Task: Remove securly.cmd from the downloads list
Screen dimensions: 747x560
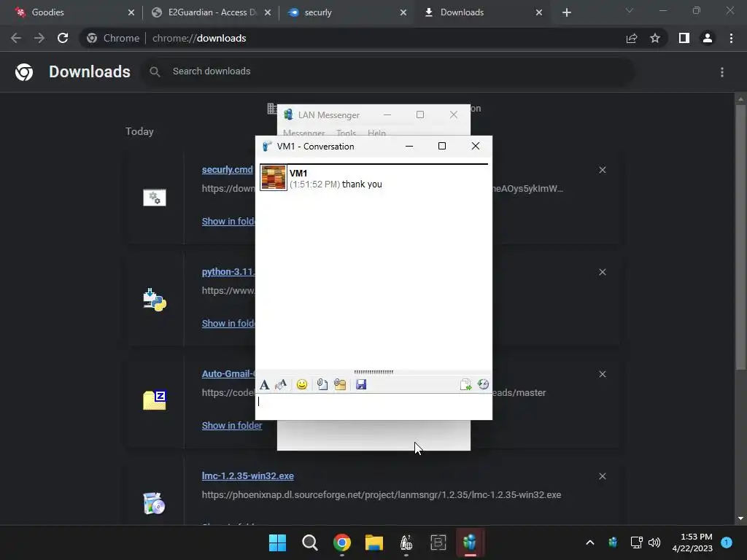Action: click(x=602, y=170)
